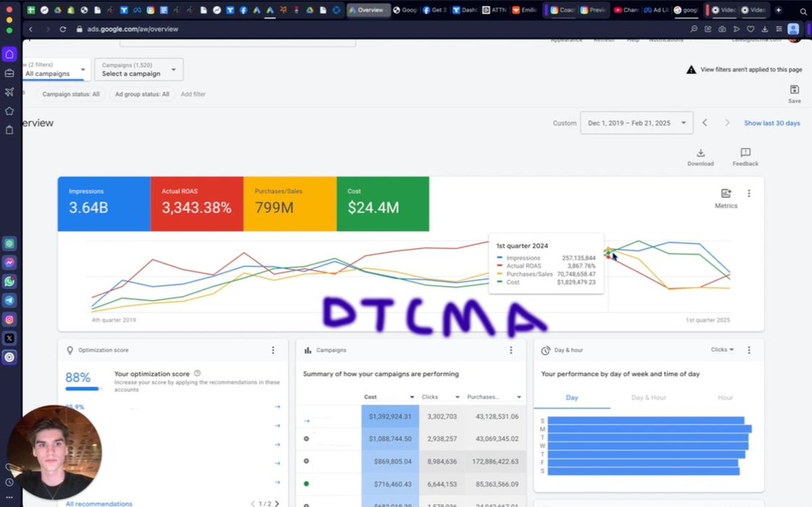Select the green Cost scorecard tile
Screen dimensions: 812x507
coord(382,204)
